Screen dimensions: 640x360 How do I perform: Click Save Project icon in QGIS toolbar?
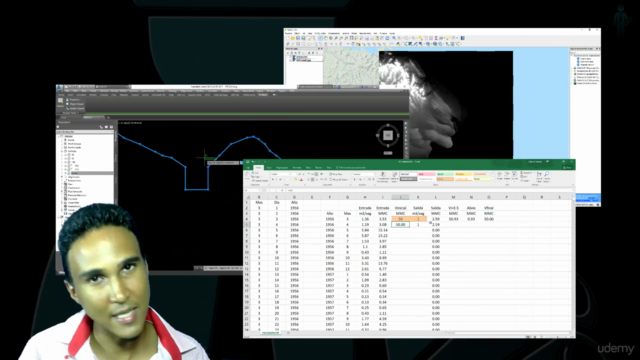coord(298,38)
